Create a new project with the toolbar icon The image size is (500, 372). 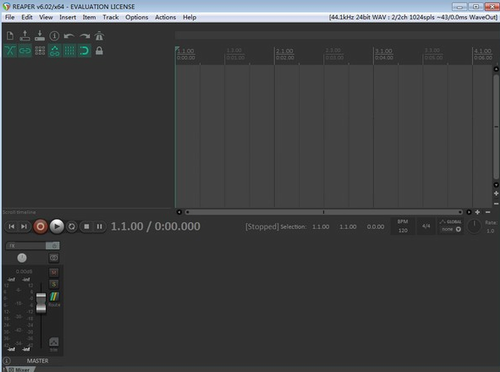pyautogui.click(x=10, y=36)
